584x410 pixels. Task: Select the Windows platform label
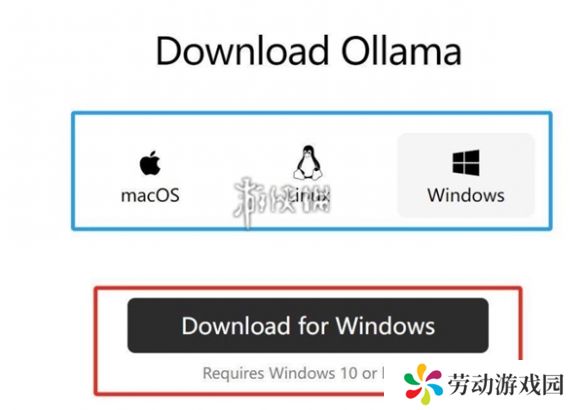(466, 196)
